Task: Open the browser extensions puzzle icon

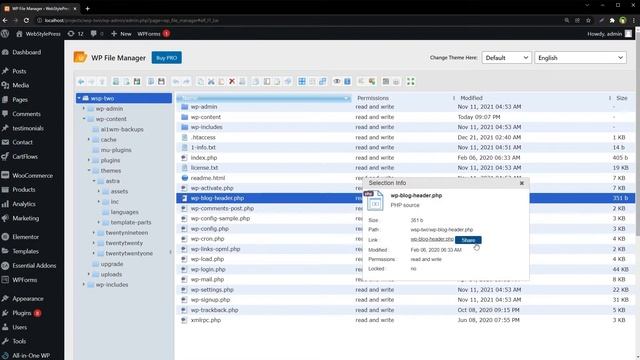Action: tap(612, 20)
